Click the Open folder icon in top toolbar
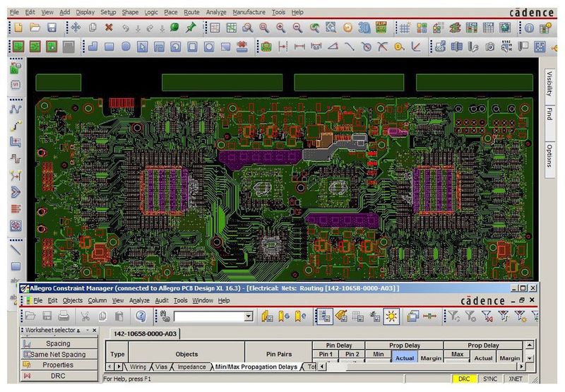 pyautogui.click(x=35, y=28)
